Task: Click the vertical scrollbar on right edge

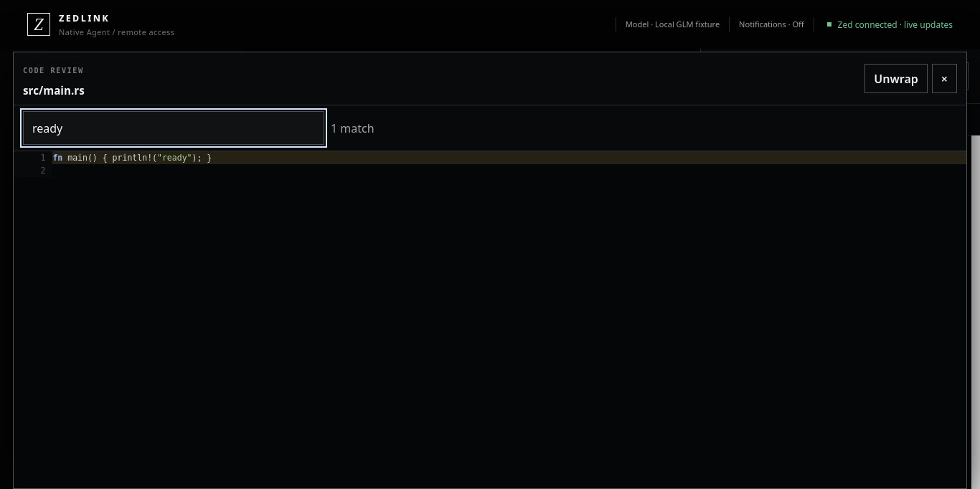Action: pos(976,312)
